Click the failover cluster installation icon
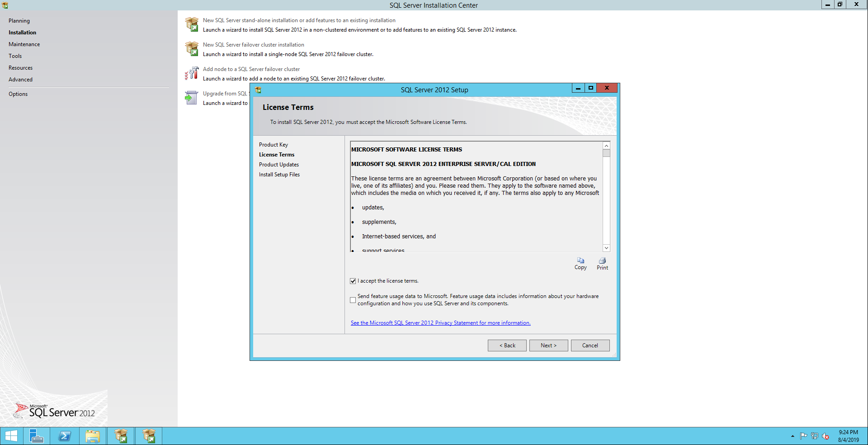Viewport: 868px width, 445px height. click(192, 49)
